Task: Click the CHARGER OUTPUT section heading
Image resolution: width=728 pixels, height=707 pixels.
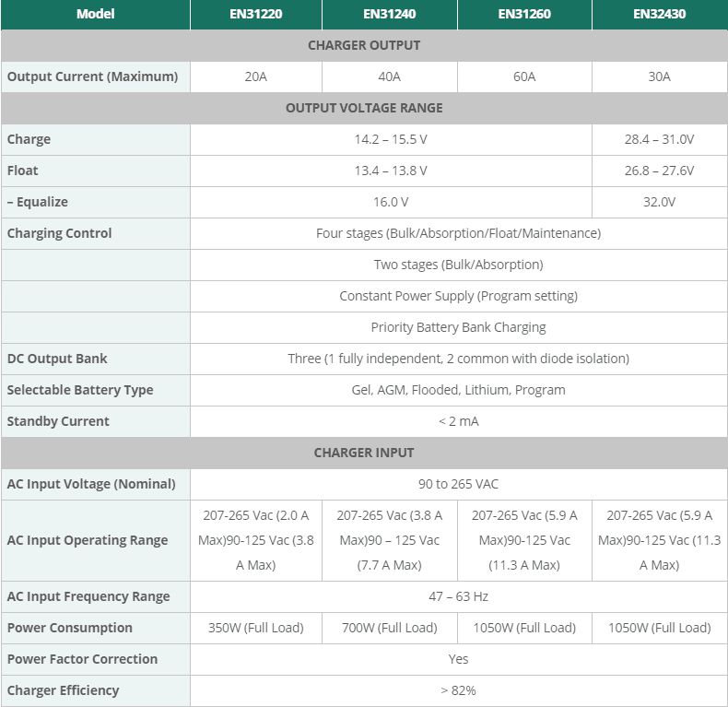Action: pyautogui.click(x=364, y=45)
